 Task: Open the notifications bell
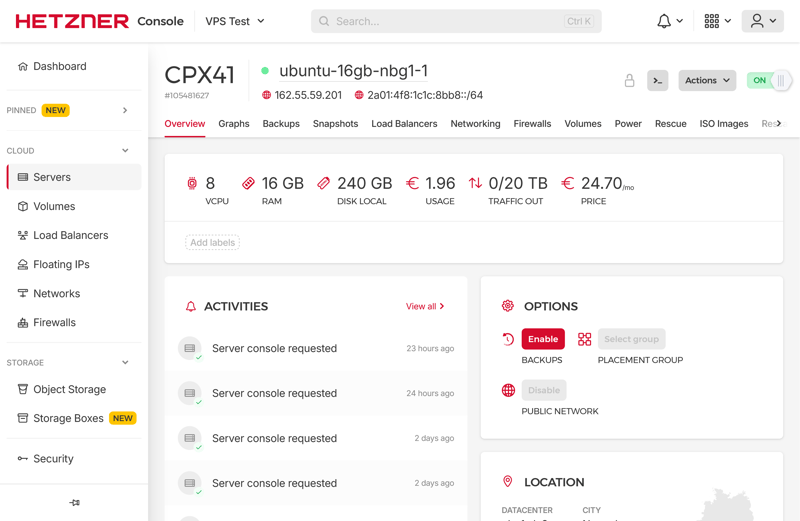(x=664, y=21)
